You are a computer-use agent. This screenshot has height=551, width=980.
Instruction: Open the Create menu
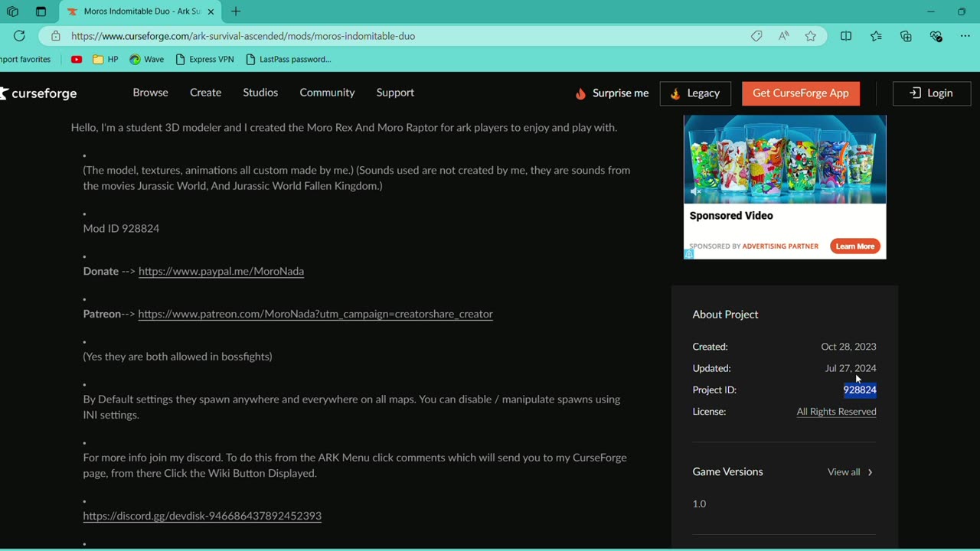click(205, 93)
